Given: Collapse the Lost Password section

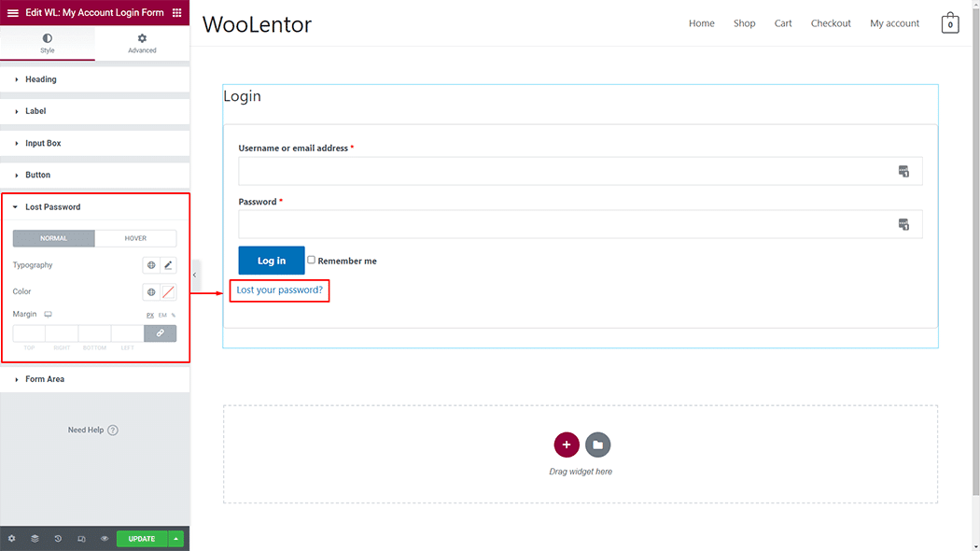Looking at the screenshot, I should click(x=52, y=207).
